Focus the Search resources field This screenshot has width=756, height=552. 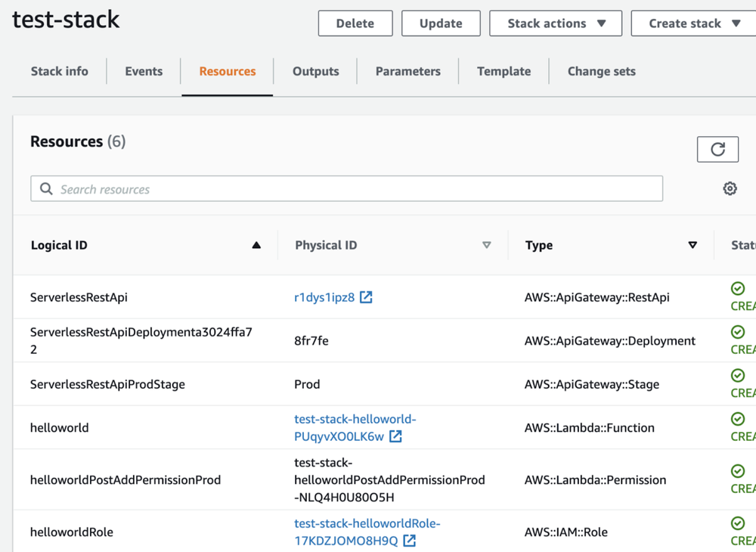(347, 188)
